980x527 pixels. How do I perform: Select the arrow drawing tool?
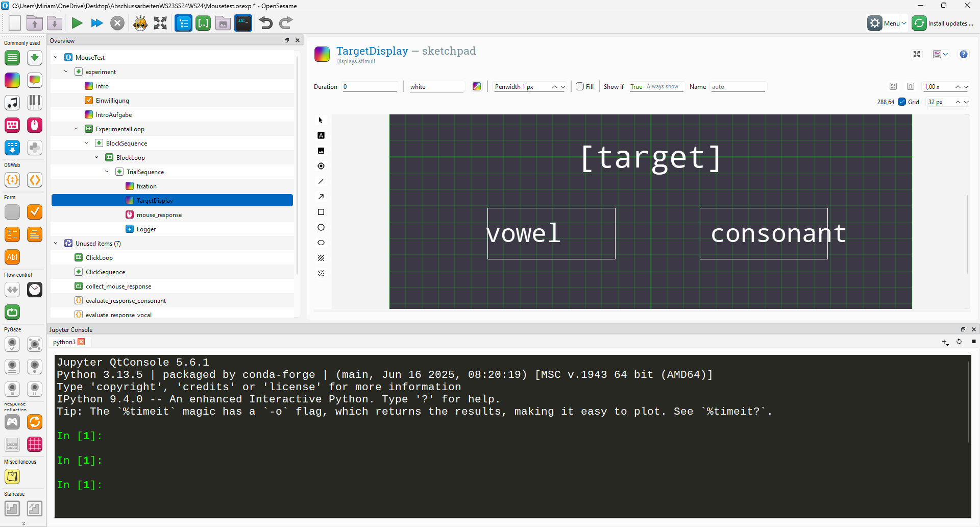click(321, 197)
